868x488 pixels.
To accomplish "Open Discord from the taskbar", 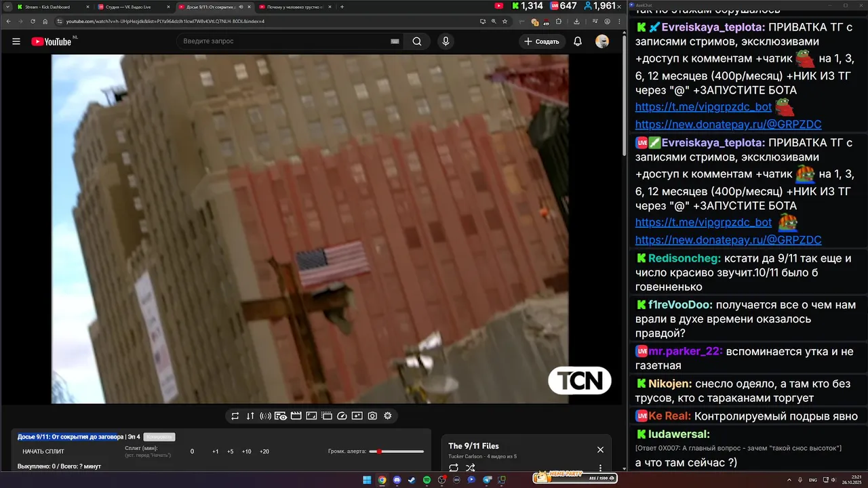I will coord(397,480).
